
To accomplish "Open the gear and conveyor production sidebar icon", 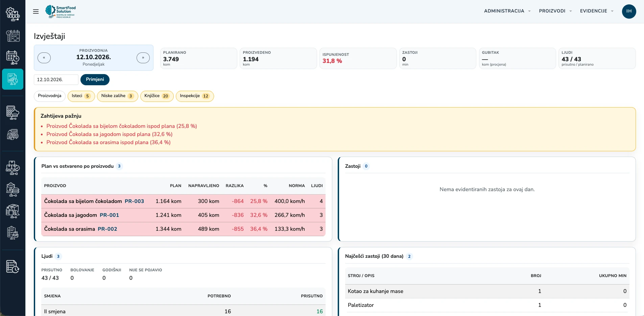I will pos(13,14).
